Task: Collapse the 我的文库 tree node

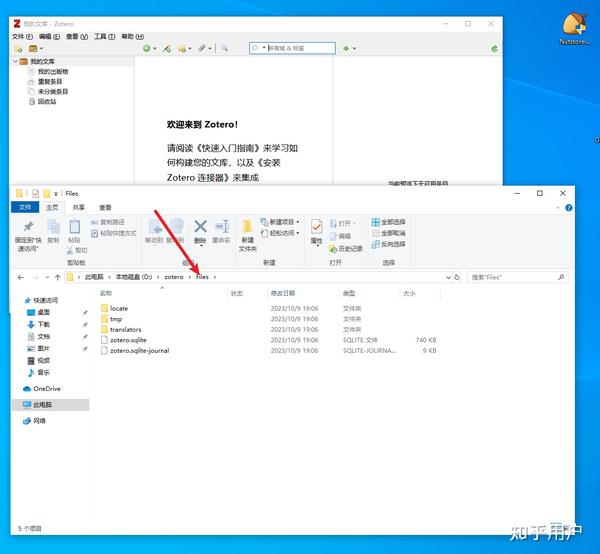Action: coord(15,61)
